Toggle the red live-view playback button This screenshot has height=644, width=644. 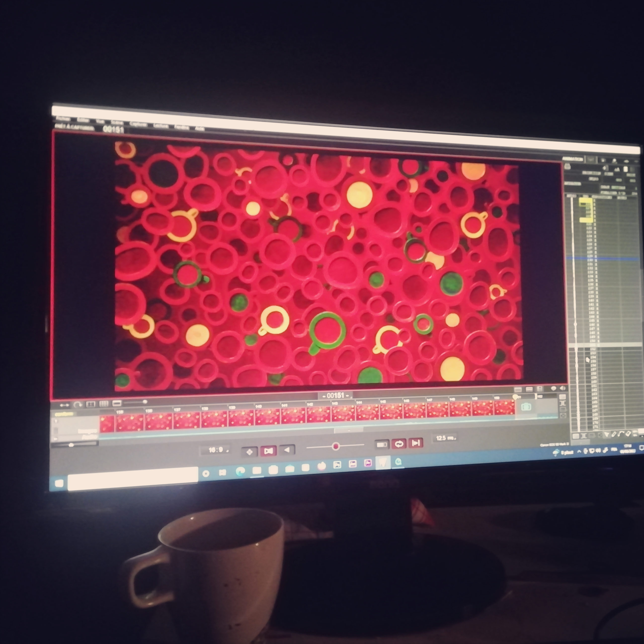coord(268,451)
